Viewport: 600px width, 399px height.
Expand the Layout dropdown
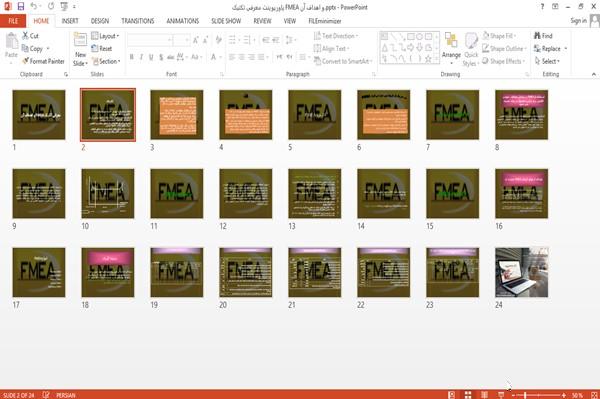[105, 36]
